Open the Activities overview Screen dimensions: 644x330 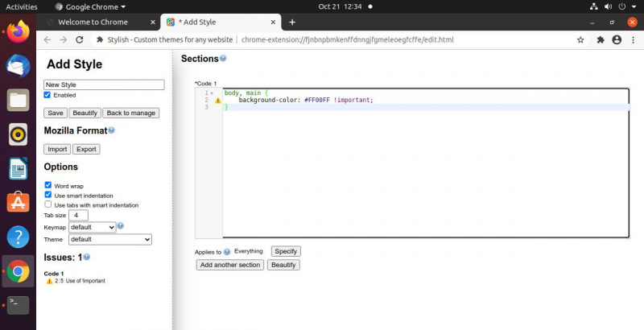(22, 6)
